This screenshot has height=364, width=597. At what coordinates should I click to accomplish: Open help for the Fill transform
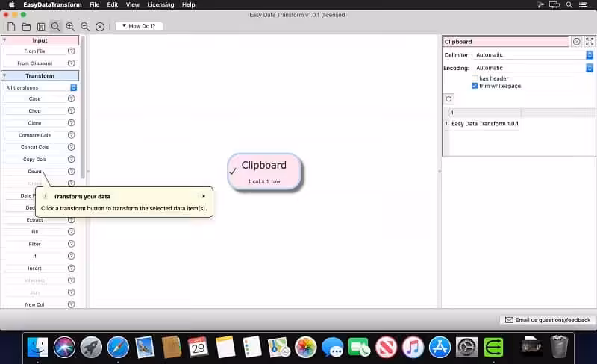[x=71, y=232]
